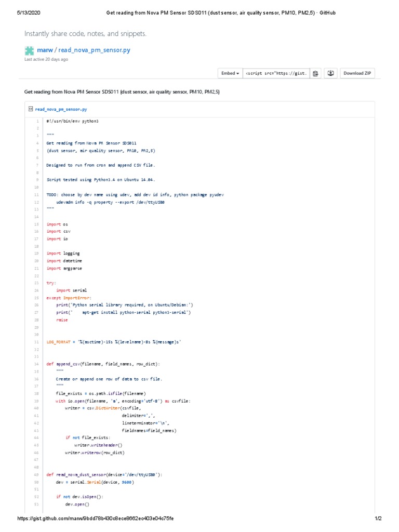
Task: Click the 'def append_csv' function definition
Action: coord(103,364)
